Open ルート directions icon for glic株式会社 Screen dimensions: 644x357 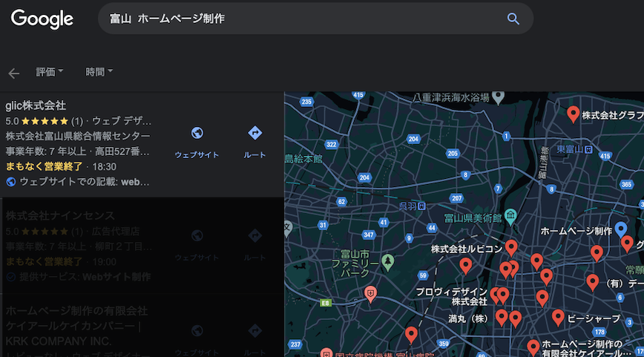(x=254, y=133)
